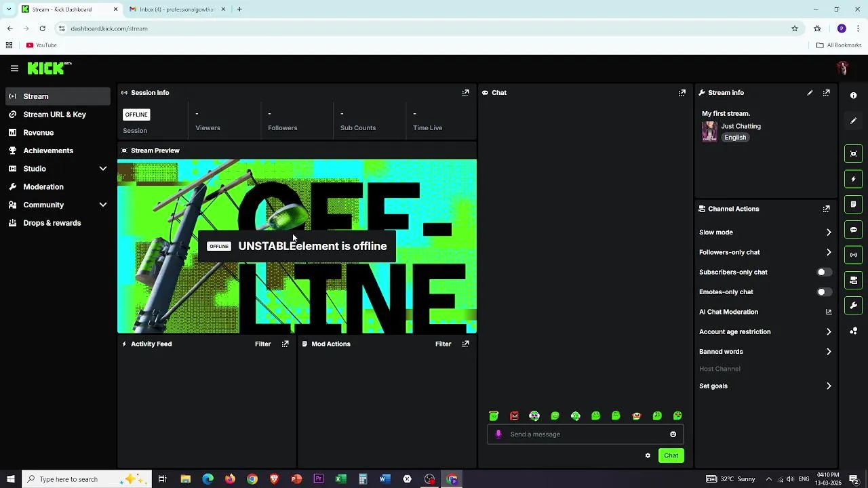Open the hamburger menu beside Kick logo

[x=14, y=68]
